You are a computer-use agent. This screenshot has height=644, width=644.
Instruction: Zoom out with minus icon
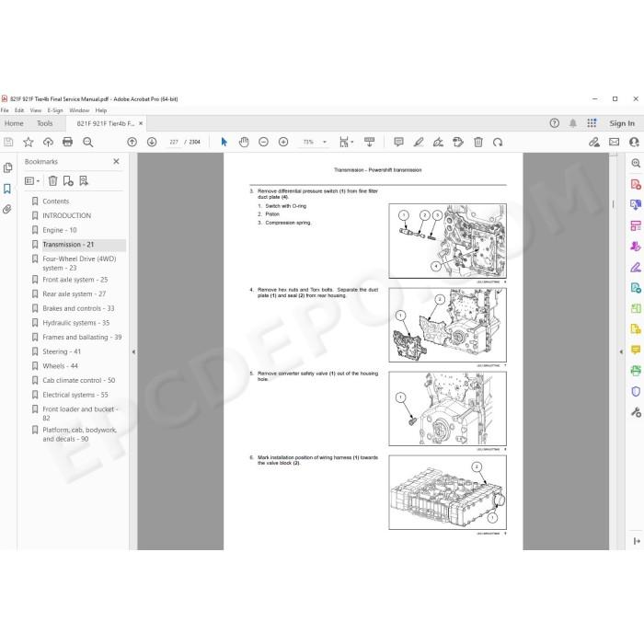pyautogui.click(x=264, y=142)
